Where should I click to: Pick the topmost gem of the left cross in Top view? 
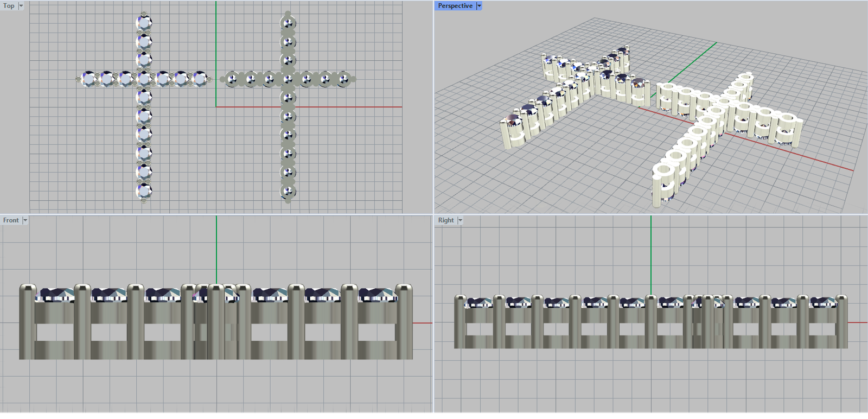click(144, 23)
